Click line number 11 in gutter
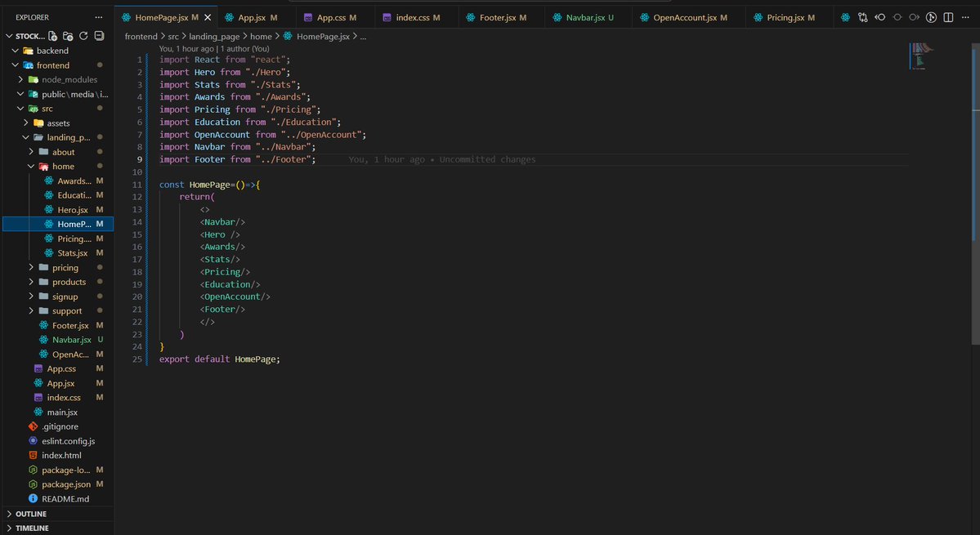Image resolution: width=980 pixels, height=535 pixels. pyautogui.click(x=136, y=185)
